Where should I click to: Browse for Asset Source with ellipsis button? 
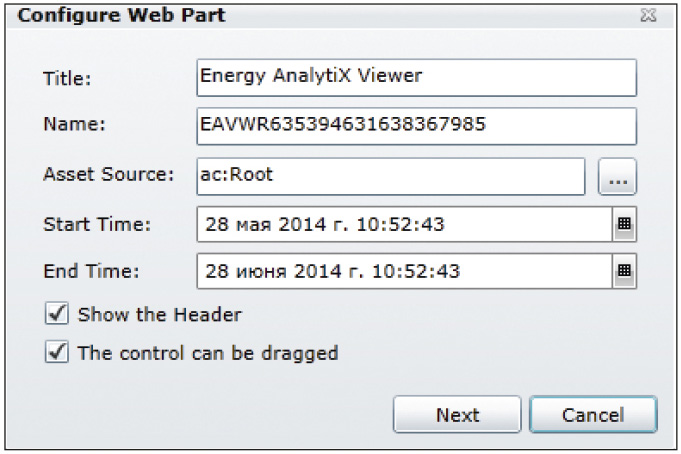point(617,177)
